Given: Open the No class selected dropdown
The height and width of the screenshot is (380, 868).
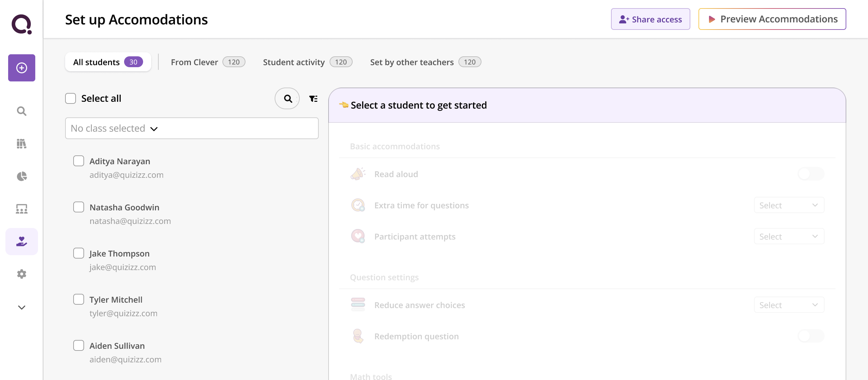Looking at the screenshot, I should pyautogui.click(x=192, y=128).
